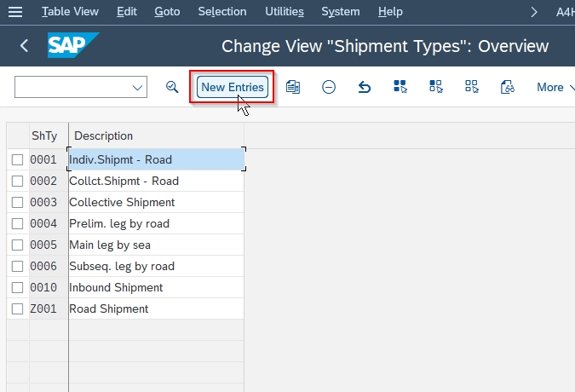Expand the menu bar overflow chevron

pyautogui.click(x=534, y=12)
